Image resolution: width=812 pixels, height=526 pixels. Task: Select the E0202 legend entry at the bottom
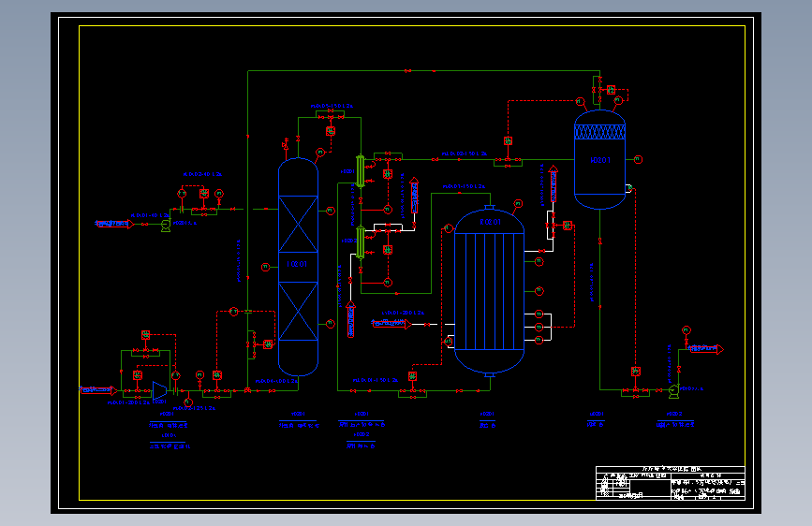361,440
